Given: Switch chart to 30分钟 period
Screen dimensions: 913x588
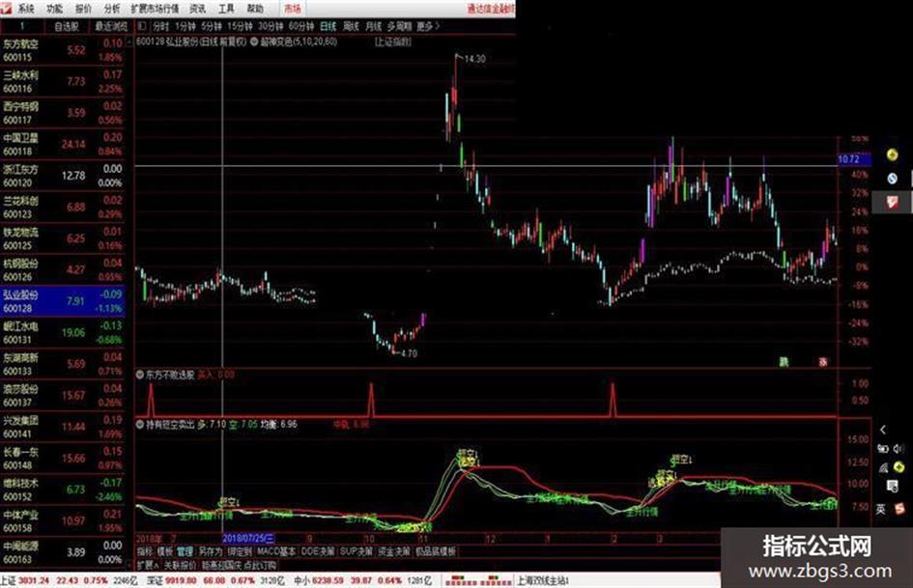Looking at the screenshot, I should pos(271,26).
